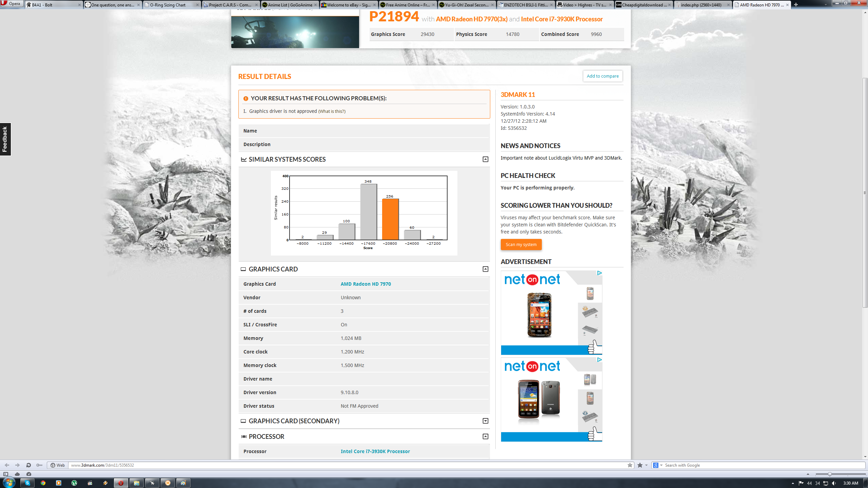Viewport: 868px width, 488px height.
Task: Click the volume speaker tray icon
Action: pos(834,483)
